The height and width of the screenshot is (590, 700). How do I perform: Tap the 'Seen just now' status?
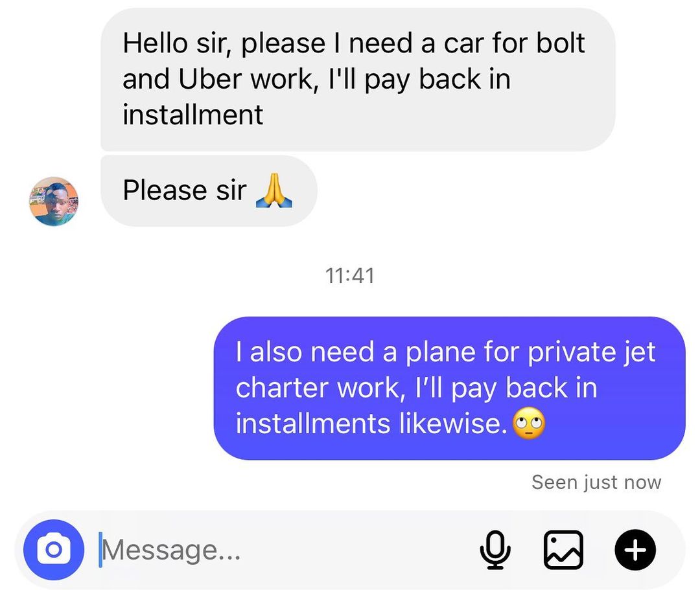coord(596,482)
